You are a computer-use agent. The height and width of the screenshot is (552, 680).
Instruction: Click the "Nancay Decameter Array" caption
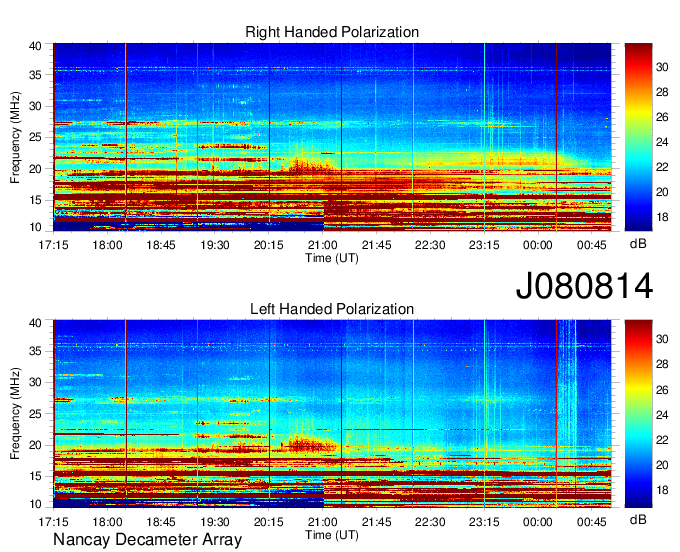tap(147, 540)
